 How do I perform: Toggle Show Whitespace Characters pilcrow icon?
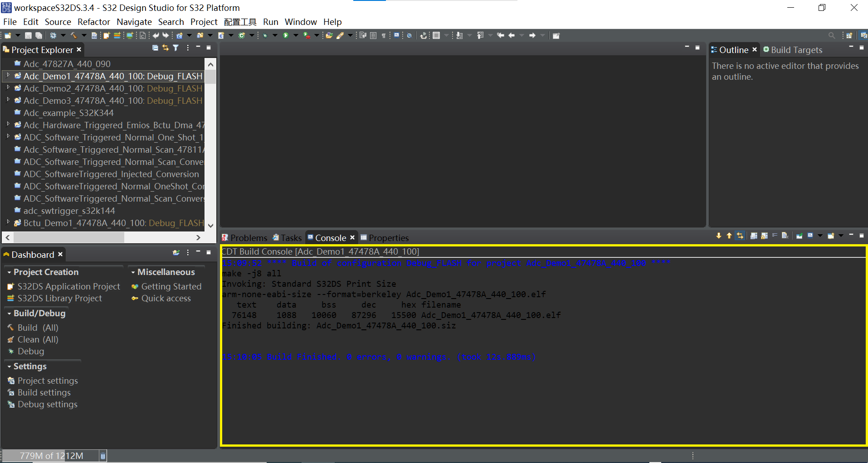pyautogui.click(x=384, y=35)
